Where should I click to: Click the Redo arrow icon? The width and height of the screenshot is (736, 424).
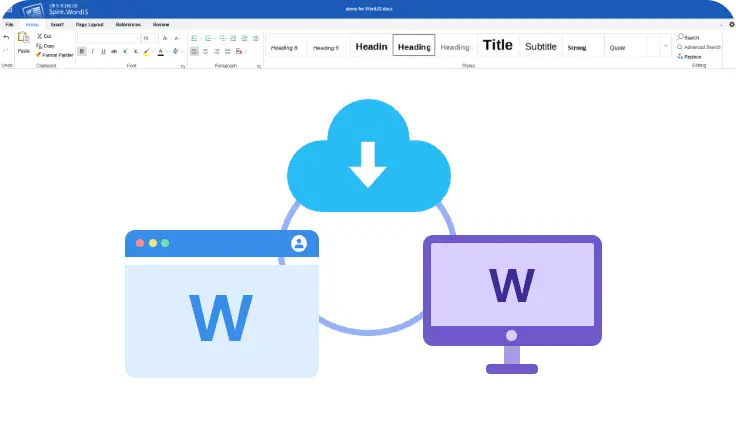pos(6,50)
